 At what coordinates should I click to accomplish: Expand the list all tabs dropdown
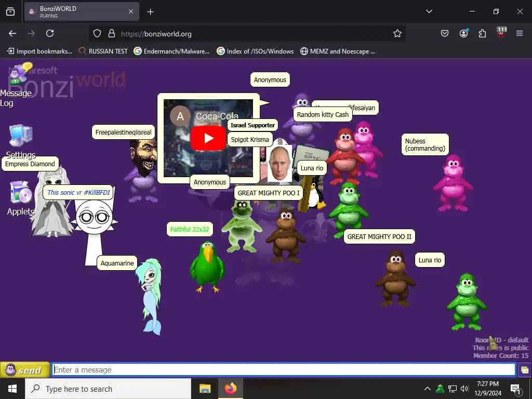(429, 11)
